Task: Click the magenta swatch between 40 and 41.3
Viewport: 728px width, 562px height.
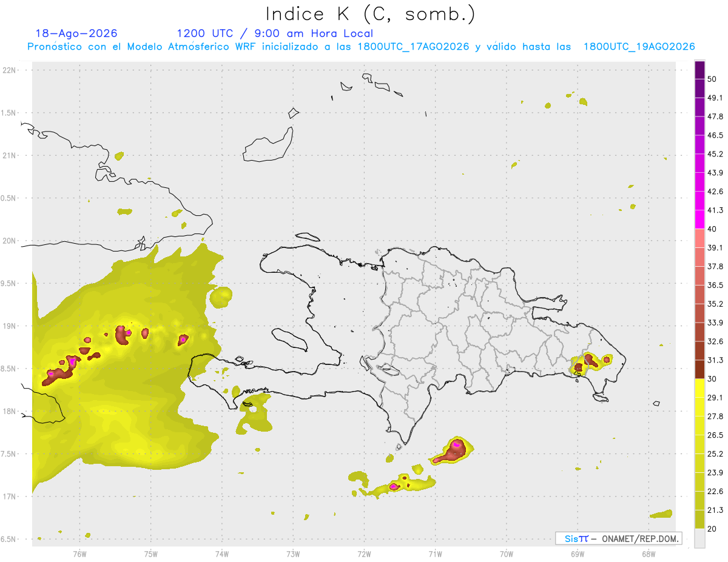Action: point(699,219)
